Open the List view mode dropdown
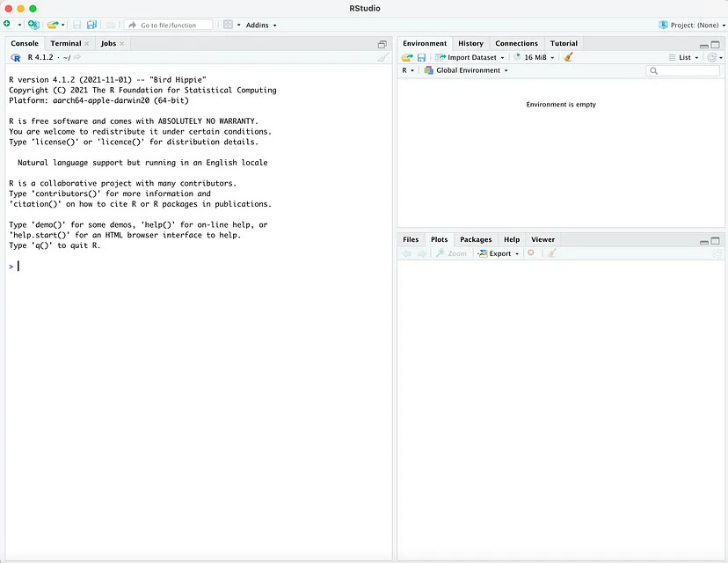This screenshot has height=563, width=728. point(683,57)
